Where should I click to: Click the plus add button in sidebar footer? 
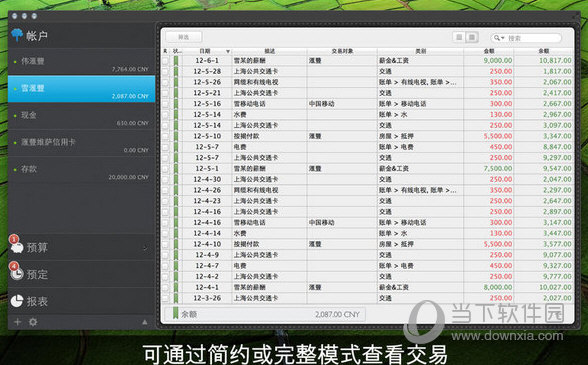click(x=17, y=322)
